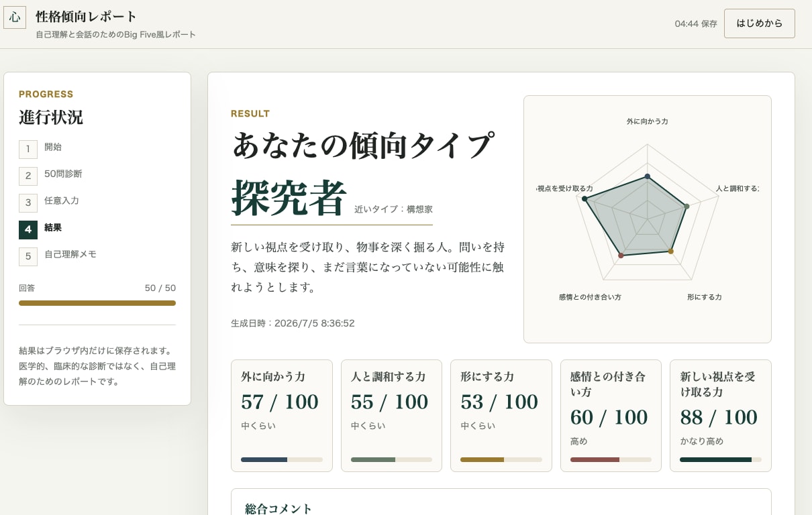The width and height of the screenshot is (812, 515).
Task: Click the 新しい視点を受け取る力 score card
Action: click(x=721, y=416)
